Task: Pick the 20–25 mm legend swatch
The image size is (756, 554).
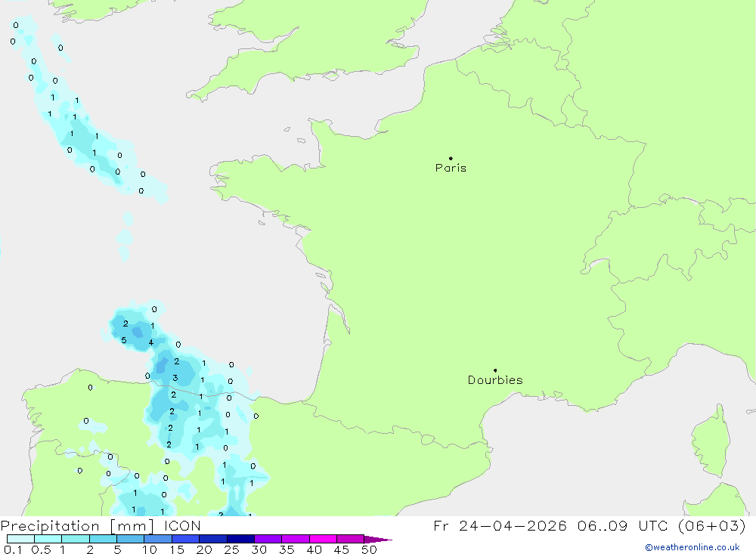Action: pos(213,539)
